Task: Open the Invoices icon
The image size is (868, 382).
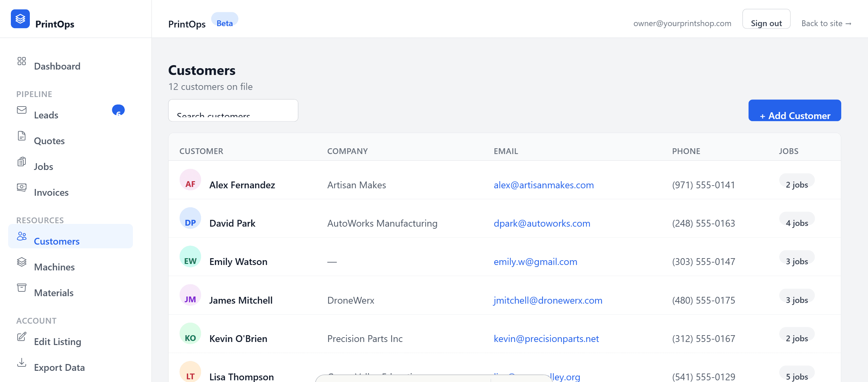Action: (21, 188)
